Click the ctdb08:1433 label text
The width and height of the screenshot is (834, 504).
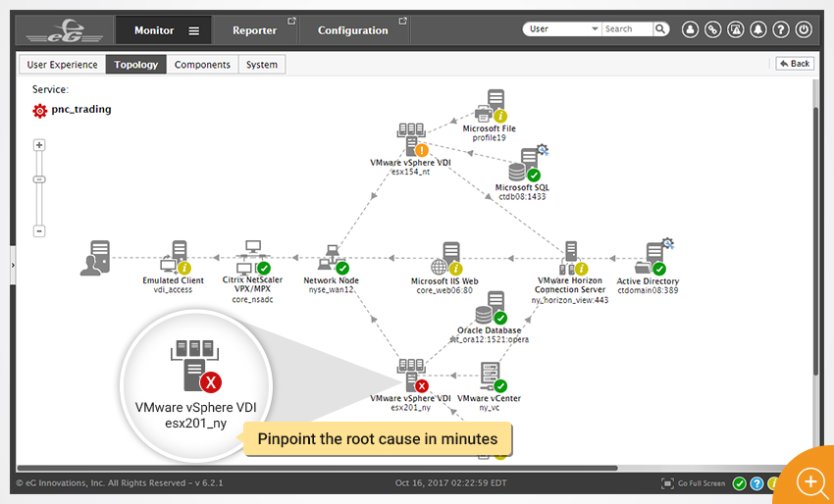pyautogui.click(x=522, y=197)
